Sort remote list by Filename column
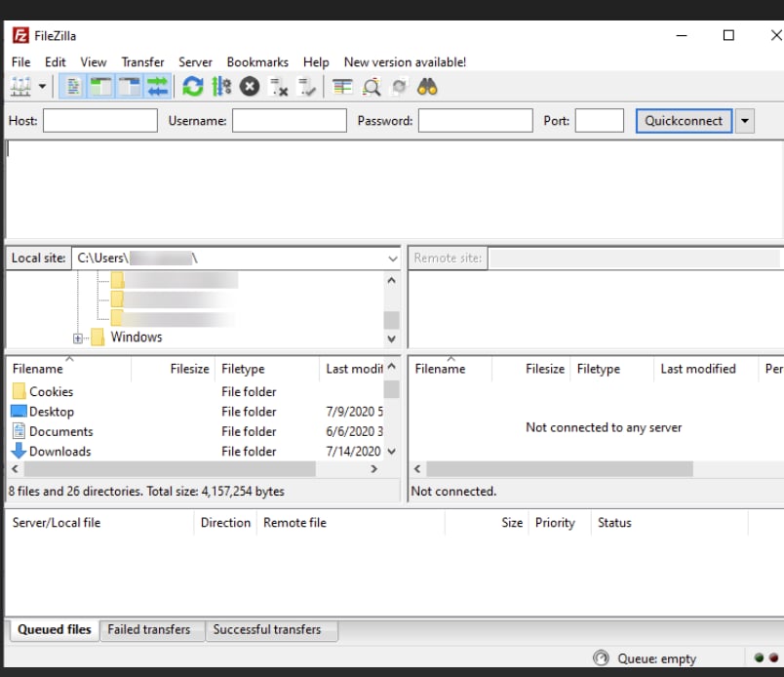 click(450, 369)
